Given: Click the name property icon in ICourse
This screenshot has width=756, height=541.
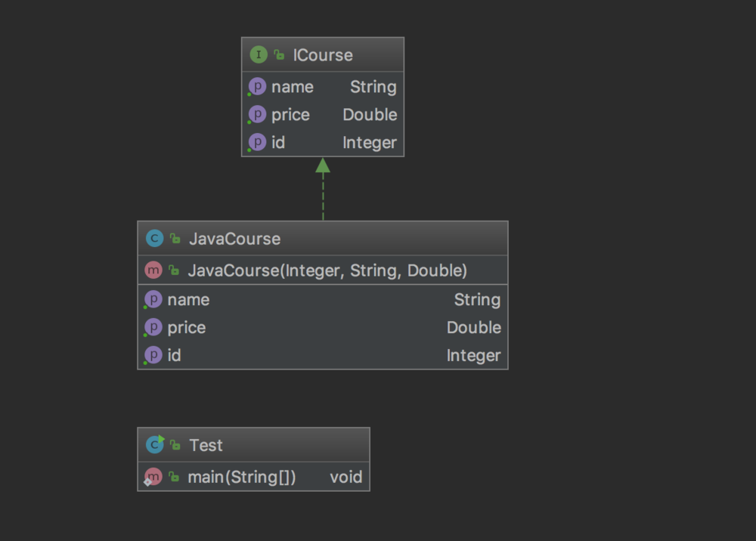Looking at the screenshot, I should tap(257, 87).
